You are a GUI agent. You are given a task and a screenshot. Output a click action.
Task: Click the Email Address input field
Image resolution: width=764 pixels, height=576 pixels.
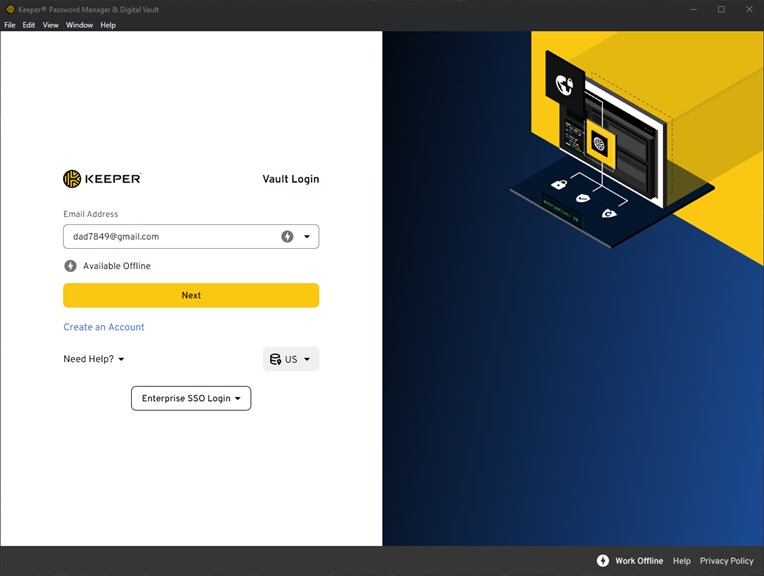pyautogui.click(x=191, y=236)
